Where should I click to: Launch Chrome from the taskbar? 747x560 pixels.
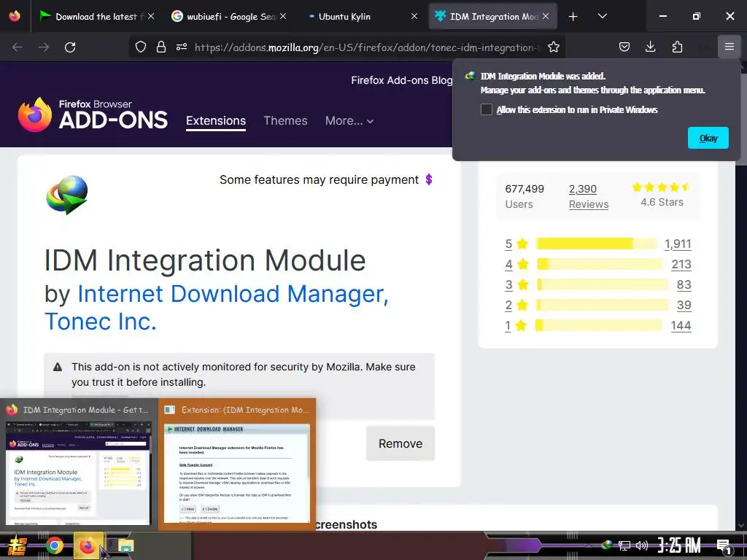[x=54, y=545]
